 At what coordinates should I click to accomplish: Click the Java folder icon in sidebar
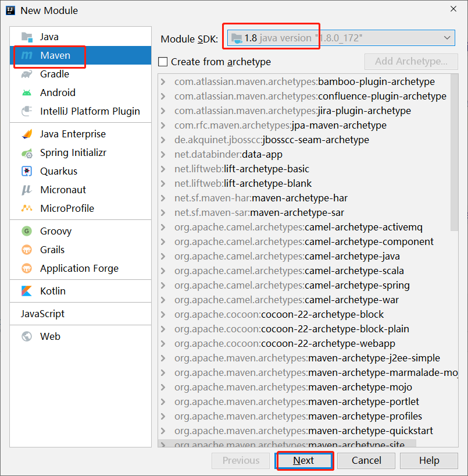coord(27,37)
